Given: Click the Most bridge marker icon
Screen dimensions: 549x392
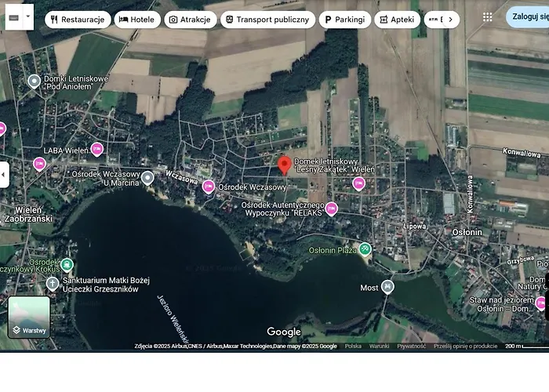Looking at the screenshot, I should point(387,287).
